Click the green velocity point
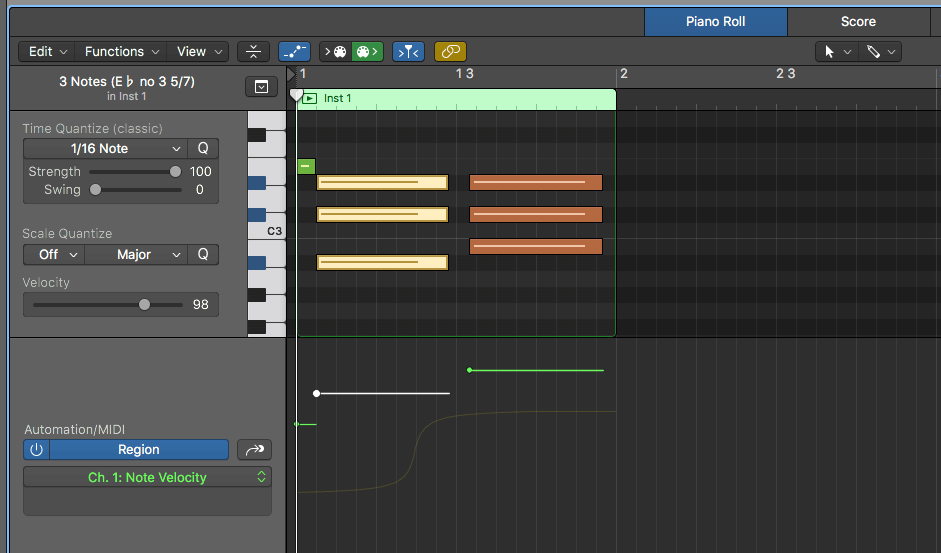Viewport: 941px width, 553px height. (x=469, y=370)
